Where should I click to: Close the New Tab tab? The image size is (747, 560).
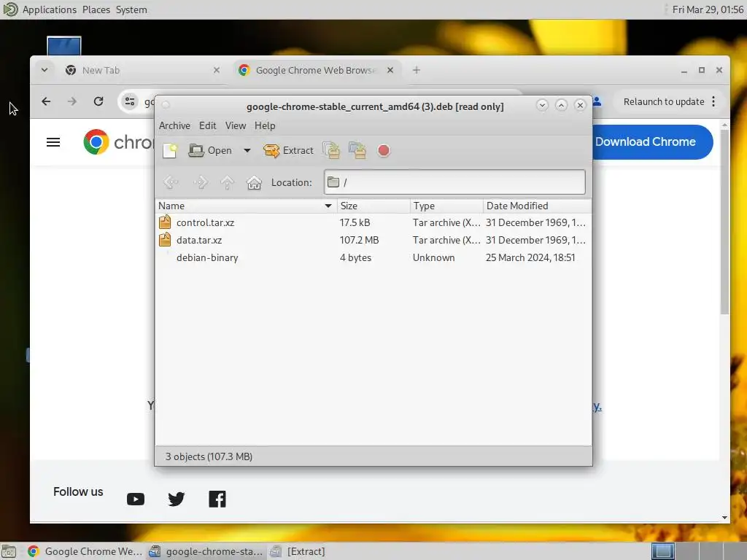click(x=216, y=70)
